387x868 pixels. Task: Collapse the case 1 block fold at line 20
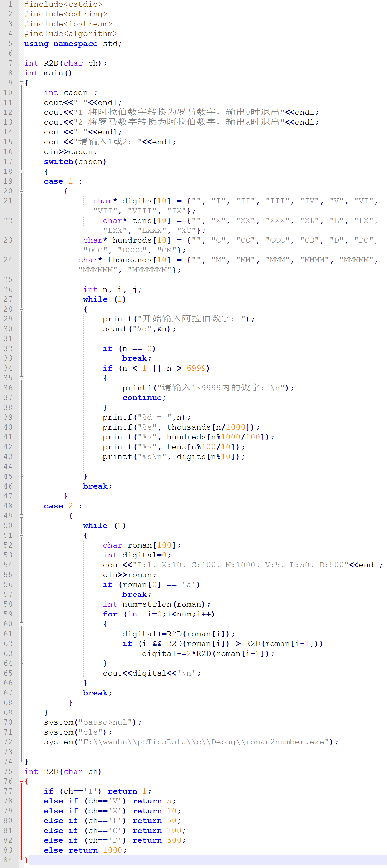point(21,191)
